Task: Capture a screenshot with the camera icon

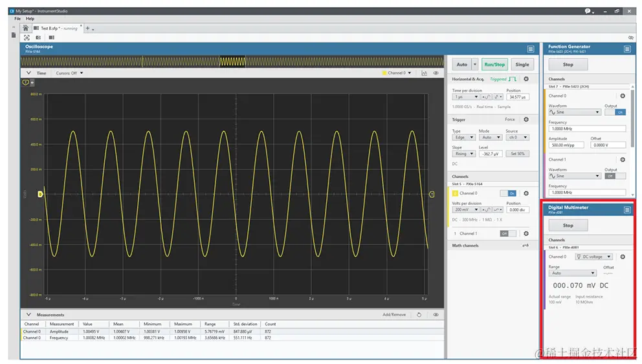Action: tap(38, 37)
